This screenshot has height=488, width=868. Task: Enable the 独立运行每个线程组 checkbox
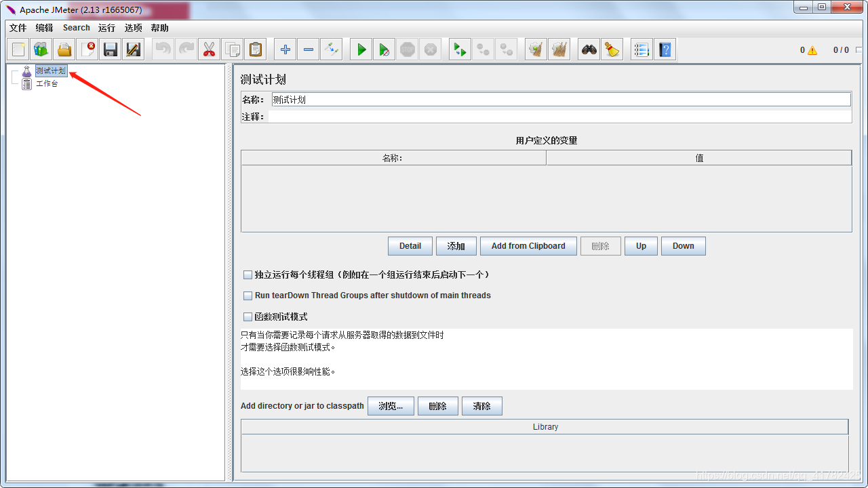pyautogui.click(x=248, y=274)
